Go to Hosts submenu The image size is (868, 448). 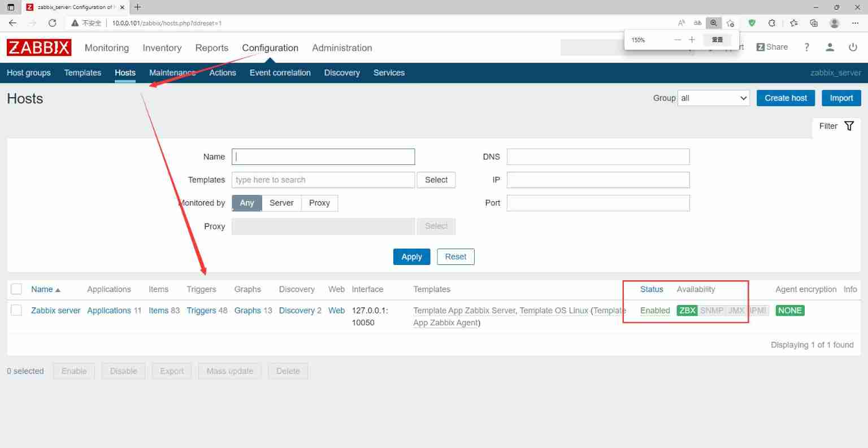[x=125, y=73]
